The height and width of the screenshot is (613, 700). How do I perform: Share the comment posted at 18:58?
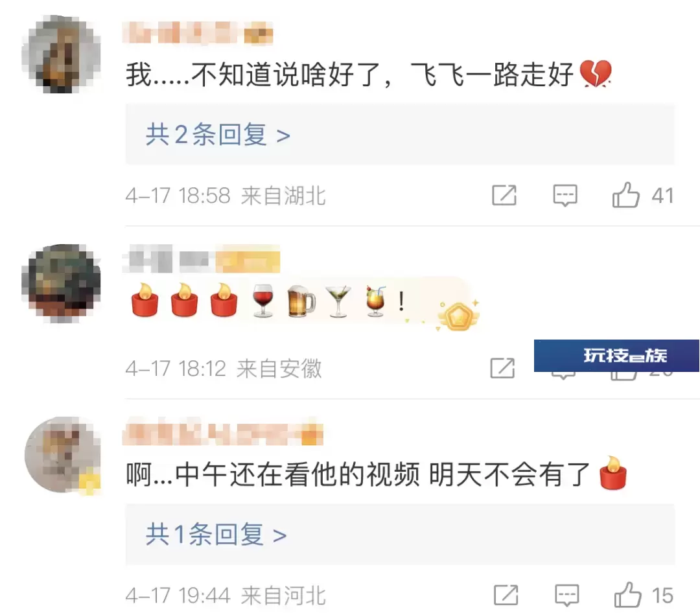pyautogui.click(x=504, y=195)
